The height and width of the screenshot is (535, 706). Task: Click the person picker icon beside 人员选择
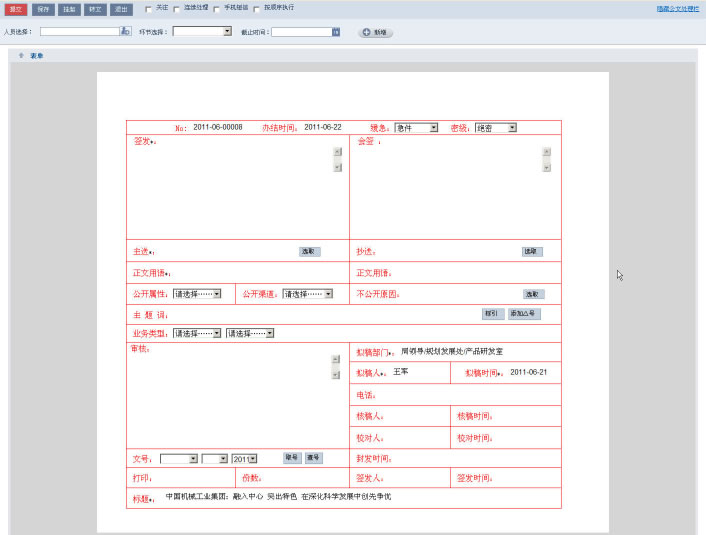(126, 32)
